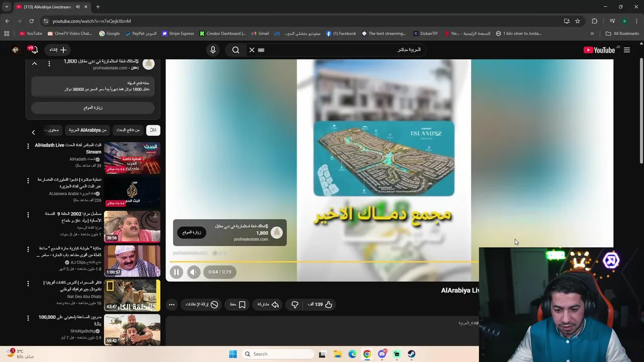644x362 pixels.
Task: Open the YouTube hamburger guide menu
Action: pos(627,50)
